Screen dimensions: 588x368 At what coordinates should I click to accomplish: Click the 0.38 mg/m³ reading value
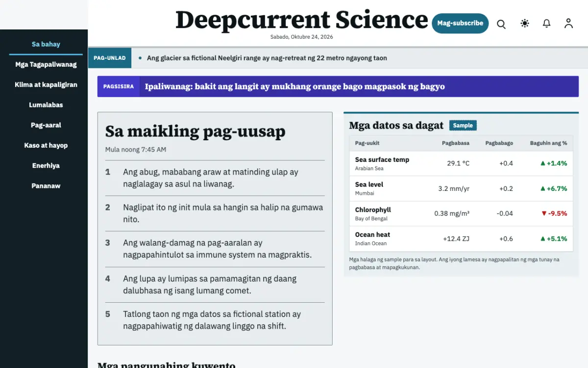[x=452, y=213]
